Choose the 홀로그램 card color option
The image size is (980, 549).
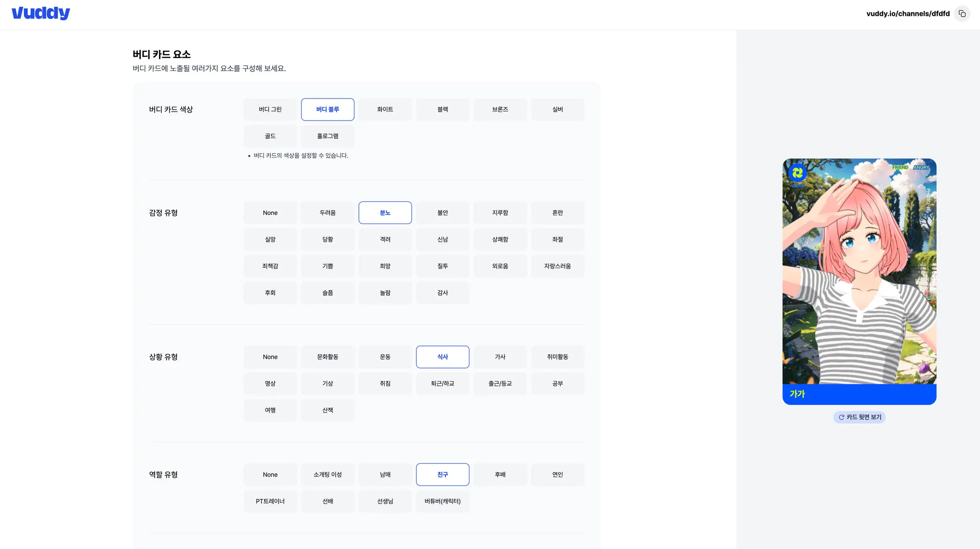tap(327, 136)
